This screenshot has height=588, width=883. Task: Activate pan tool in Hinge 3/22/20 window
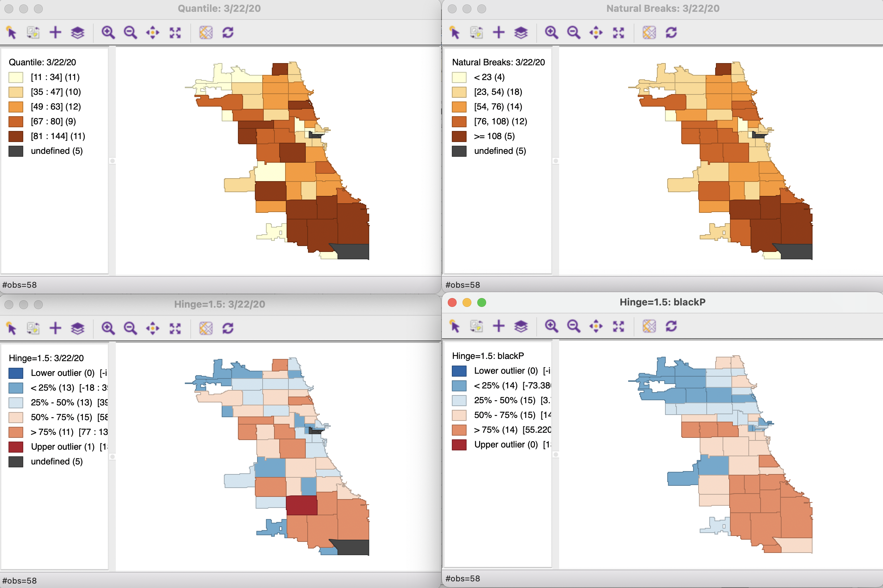153,329
